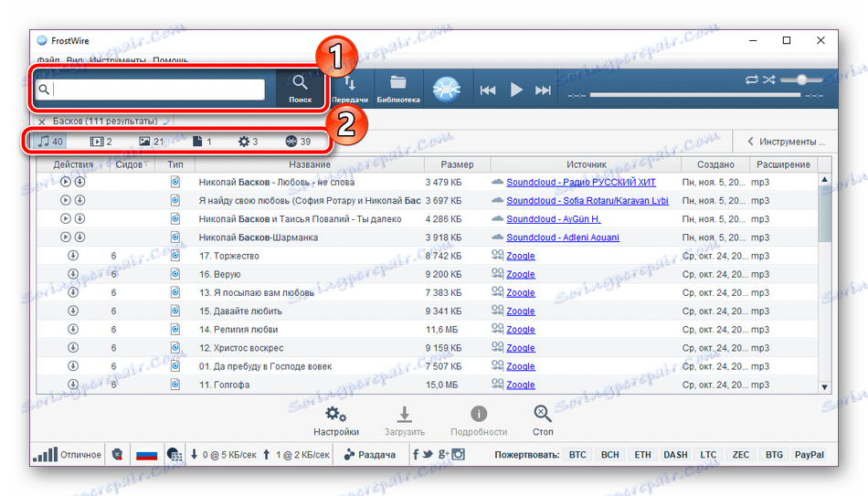Donate with PayPal button
The height and width of the screenshot is (496, 868).
point(810,455)
